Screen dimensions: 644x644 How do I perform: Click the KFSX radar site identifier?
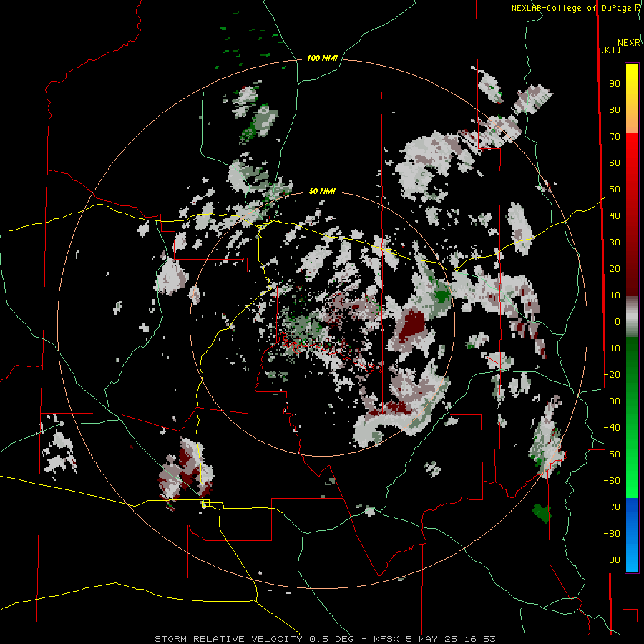[x=387, y=639]
